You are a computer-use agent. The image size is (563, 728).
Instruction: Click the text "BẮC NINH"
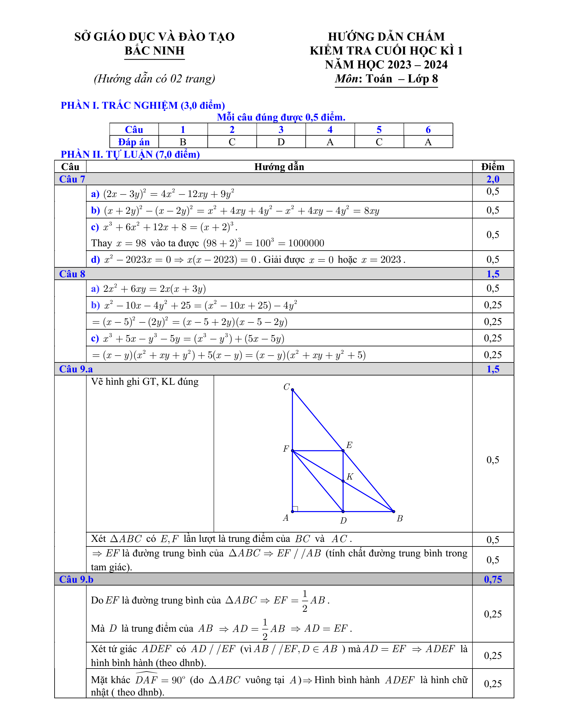pos(154,51)
